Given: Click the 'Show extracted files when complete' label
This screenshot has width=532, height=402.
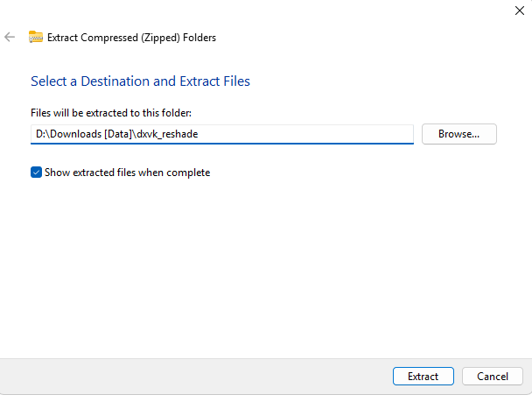Looking at the screenshot, I should point(127,173).
